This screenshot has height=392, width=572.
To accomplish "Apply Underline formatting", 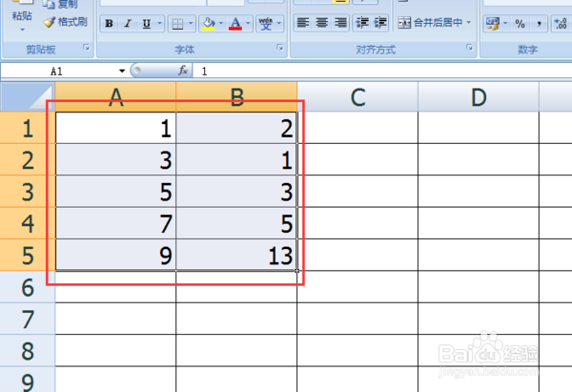I will point(147,24).
